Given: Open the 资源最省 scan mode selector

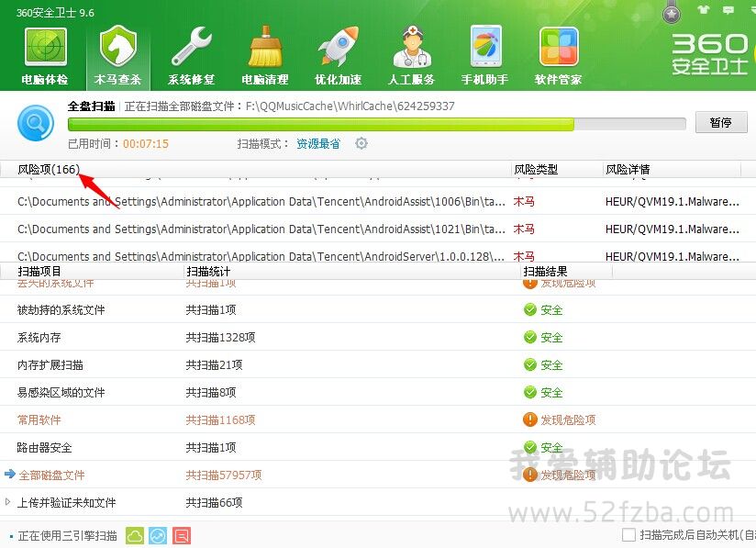Looking at the screenshot, I should (x=318, y=144).
